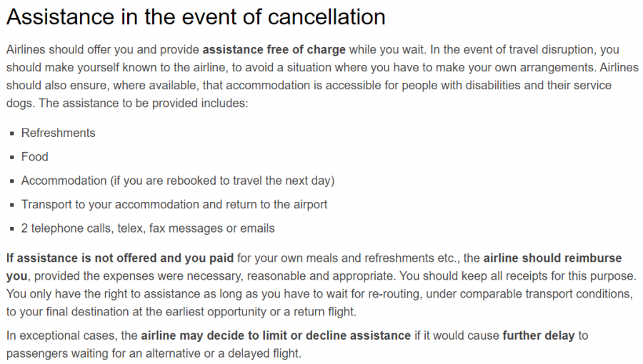
Task: Click bullet marker beside "Food"
Action: pyautogui.click(x=12, y=157)
